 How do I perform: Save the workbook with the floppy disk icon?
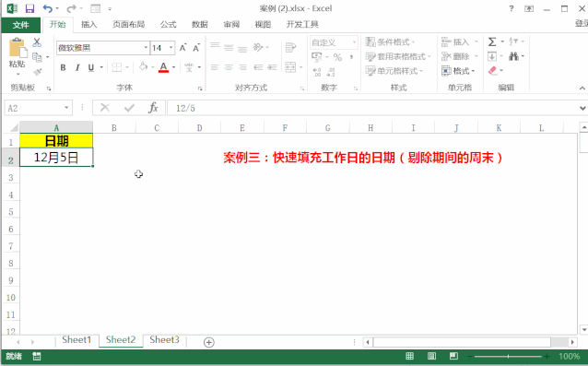click(29, 8)
